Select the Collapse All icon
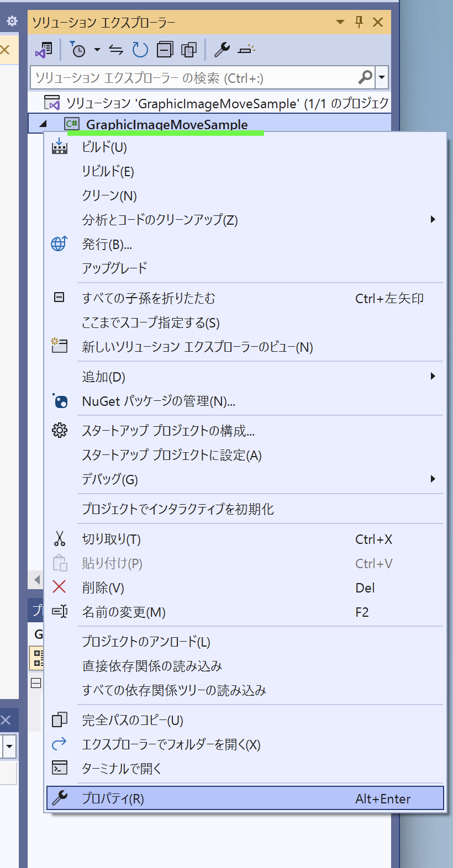The image size is (453, 868). 164,50
